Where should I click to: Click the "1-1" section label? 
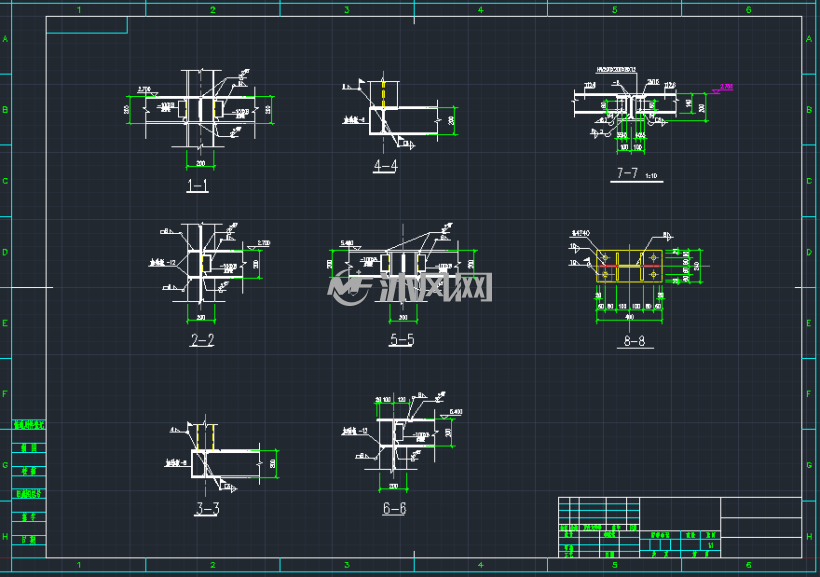[198, 186]
